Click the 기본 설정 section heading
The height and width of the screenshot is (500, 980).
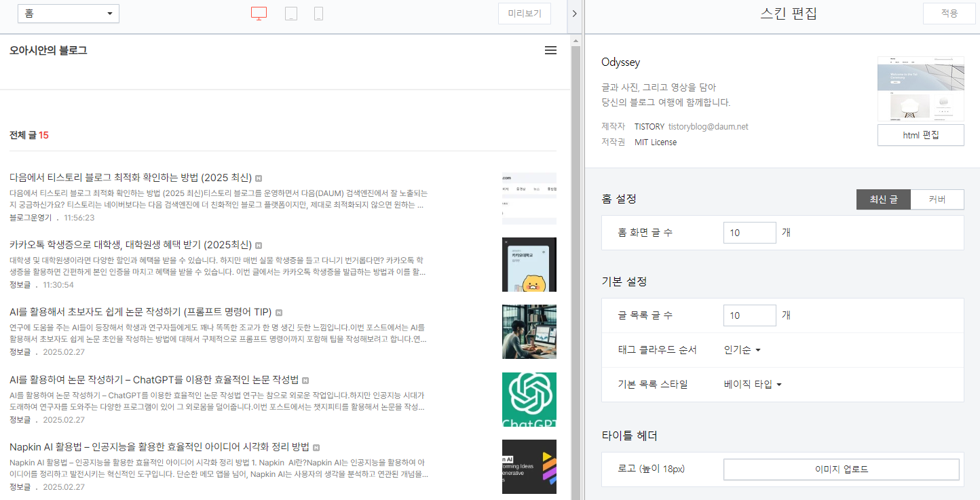(x=624, y=281)
